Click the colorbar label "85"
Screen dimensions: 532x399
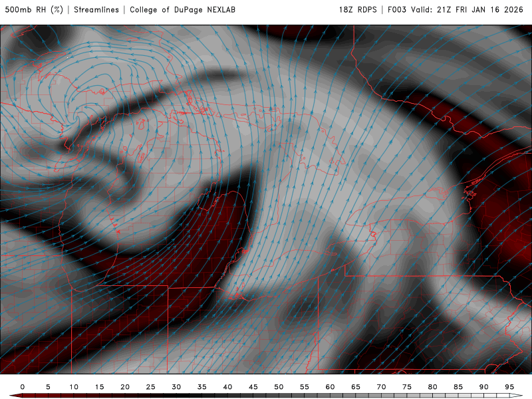(x=458, y=387)
